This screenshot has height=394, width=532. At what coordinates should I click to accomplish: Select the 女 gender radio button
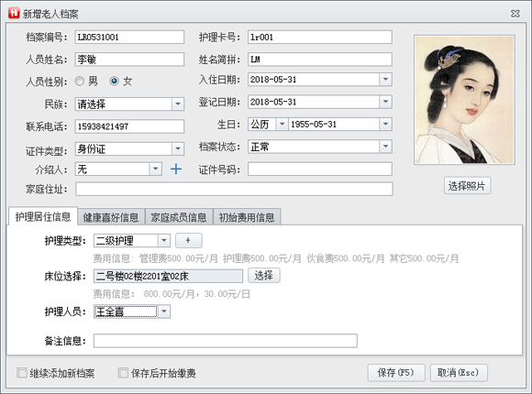click(114, 81)
